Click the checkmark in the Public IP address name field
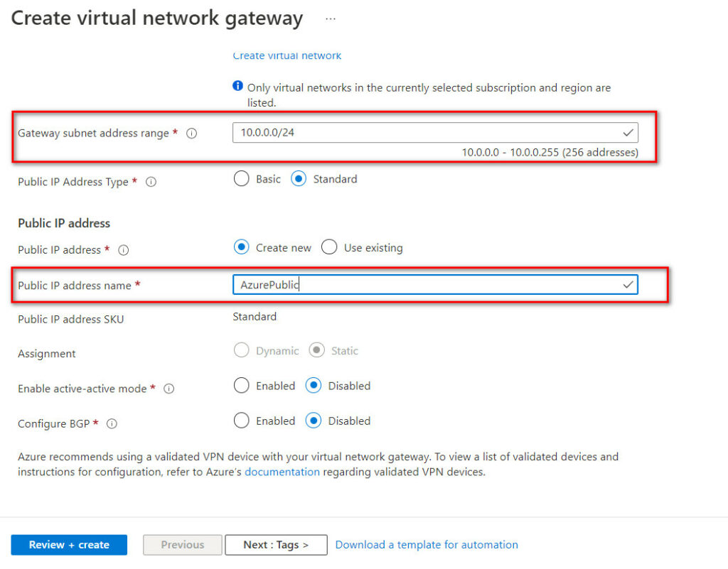The height and width of the screenshot is (569, 728). [628, 284]
